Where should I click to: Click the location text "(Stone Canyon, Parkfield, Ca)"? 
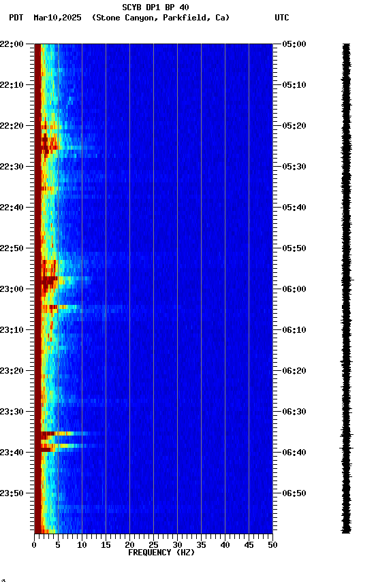click(161, 18)
